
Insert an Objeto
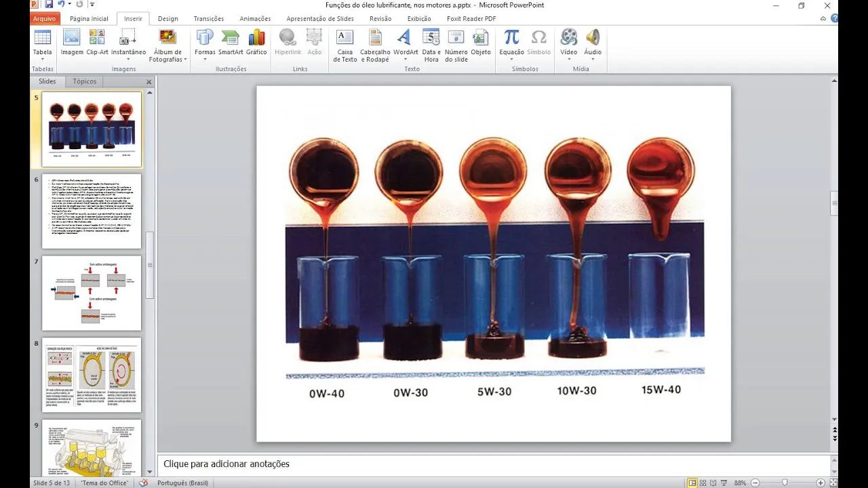coord(481,42)
